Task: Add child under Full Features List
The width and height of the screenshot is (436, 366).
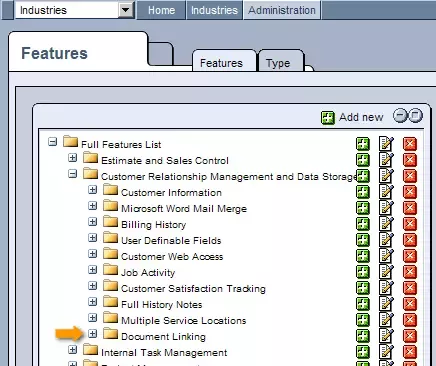Action: pyautogui.click(x=363, y=144)
